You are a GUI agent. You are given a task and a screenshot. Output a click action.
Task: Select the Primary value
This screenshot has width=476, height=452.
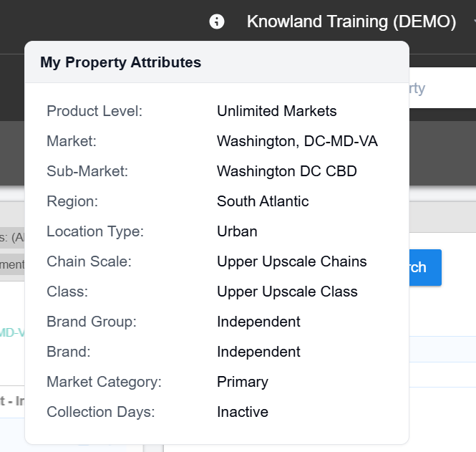(243, 382)
